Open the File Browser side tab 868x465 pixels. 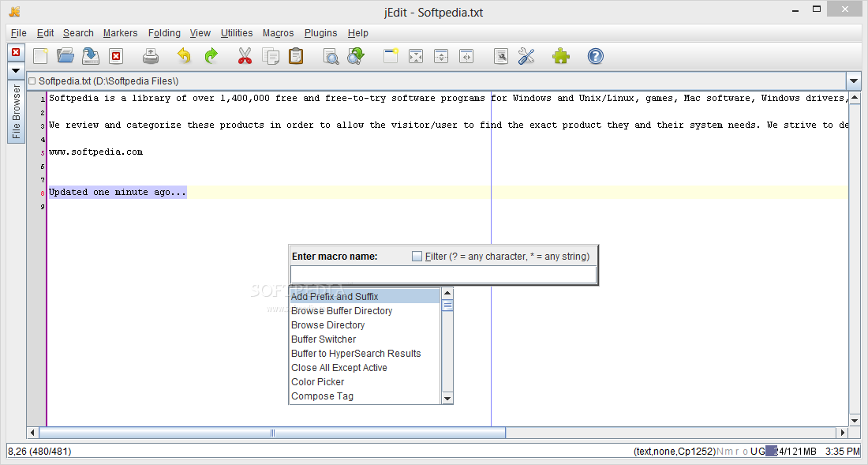pos(16,111)
